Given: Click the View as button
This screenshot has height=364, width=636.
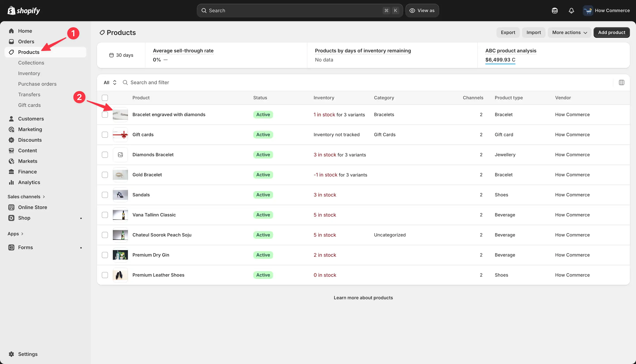Looking at the screenshot, I should [x=422, y=11].
